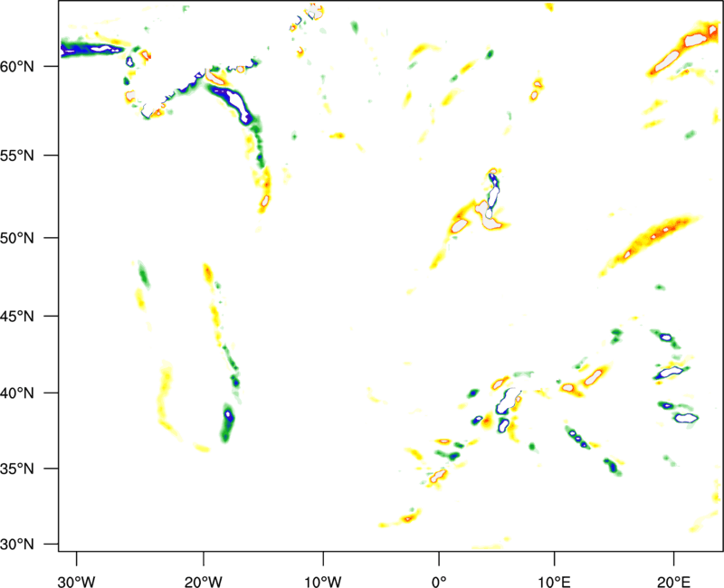
Task: Click the 30°W longitude label
Action: coord(77,582)
